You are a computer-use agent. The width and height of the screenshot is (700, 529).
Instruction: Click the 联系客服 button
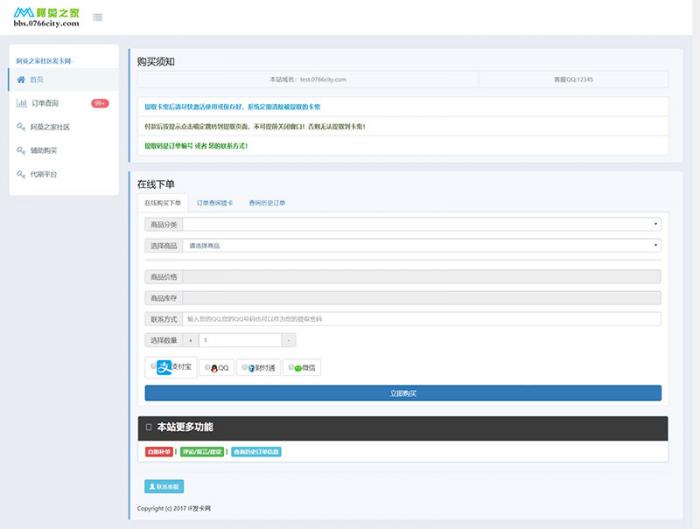point(164,486)
